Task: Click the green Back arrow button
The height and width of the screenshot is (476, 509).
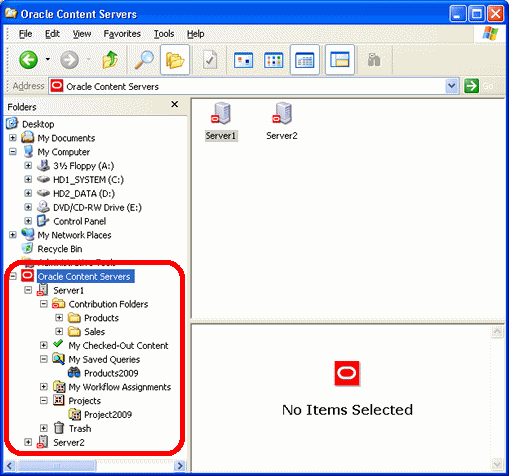Action: tap(28, 60)
